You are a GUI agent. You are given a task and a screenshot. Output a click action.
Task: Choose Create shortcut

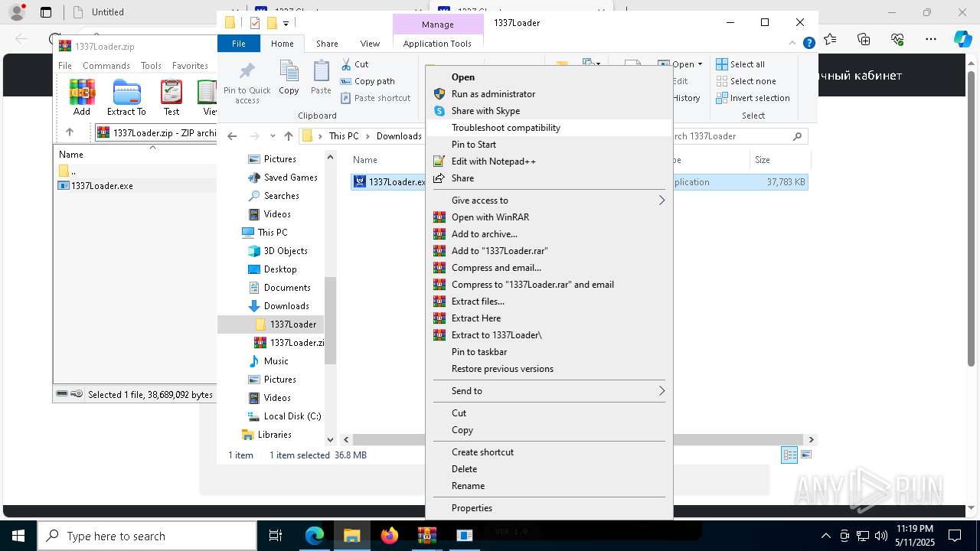click(549, 452)
